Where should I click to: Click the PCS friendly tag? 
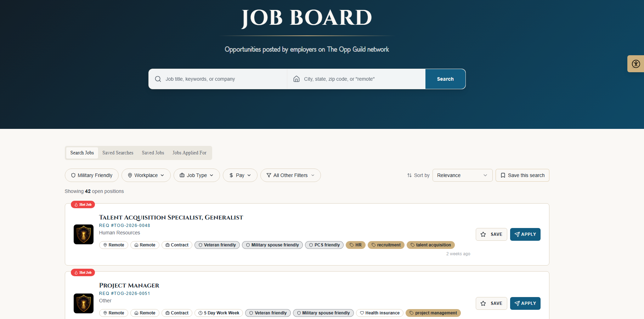pyautogui.click(x=324, y=245)
